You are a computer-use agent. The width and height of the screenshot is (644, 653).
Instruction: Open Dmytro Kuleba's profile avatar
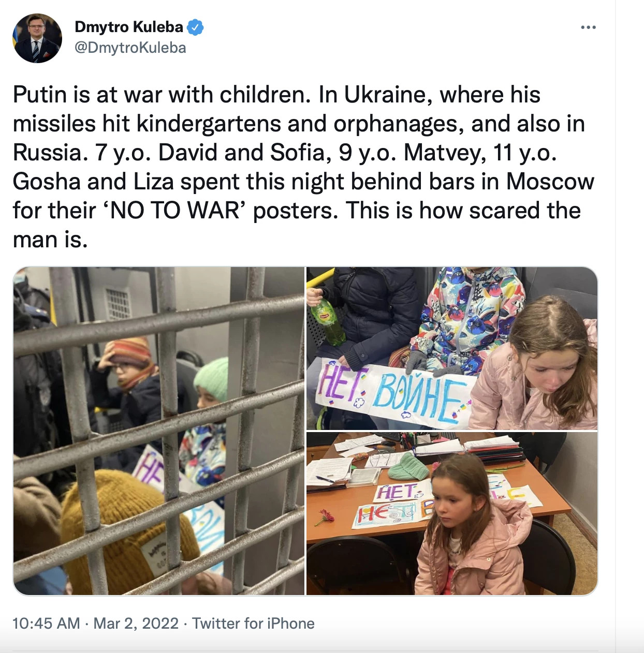[37, 38]
